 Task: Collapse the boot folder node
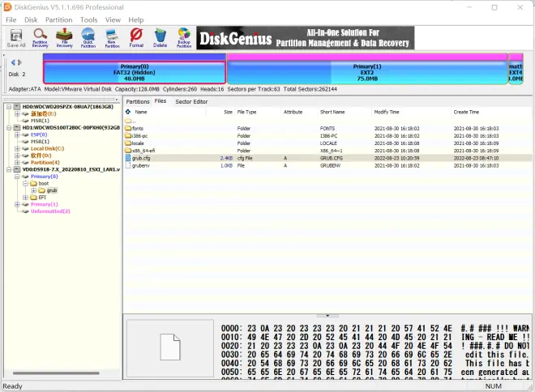tap(25, 183)
